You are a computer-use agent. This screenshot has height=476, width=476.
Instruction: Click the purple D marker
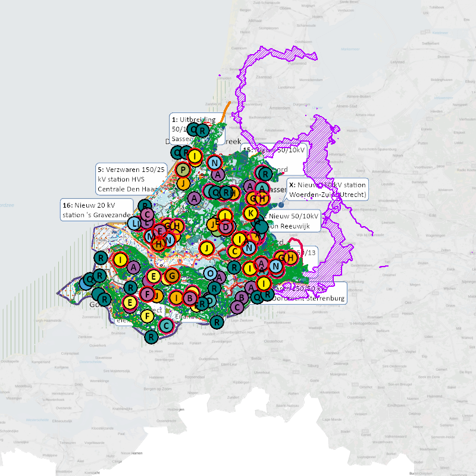[x=225, y=227]
